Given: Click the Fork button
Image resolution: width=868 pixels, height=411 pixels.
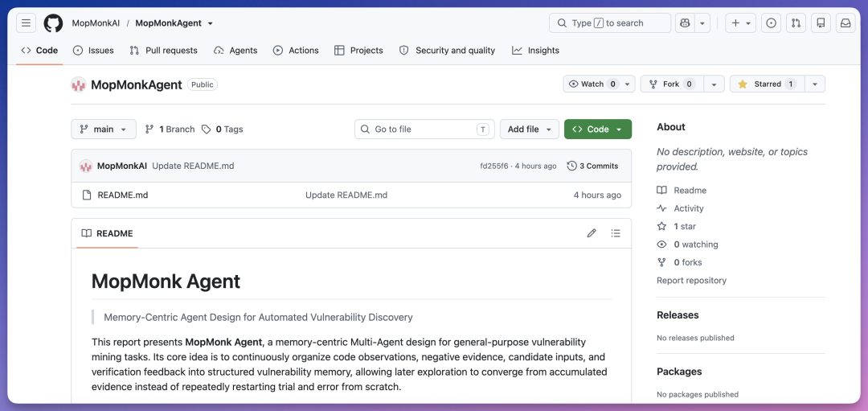Looking at the screenshot, I should click(x=672, y=84).
